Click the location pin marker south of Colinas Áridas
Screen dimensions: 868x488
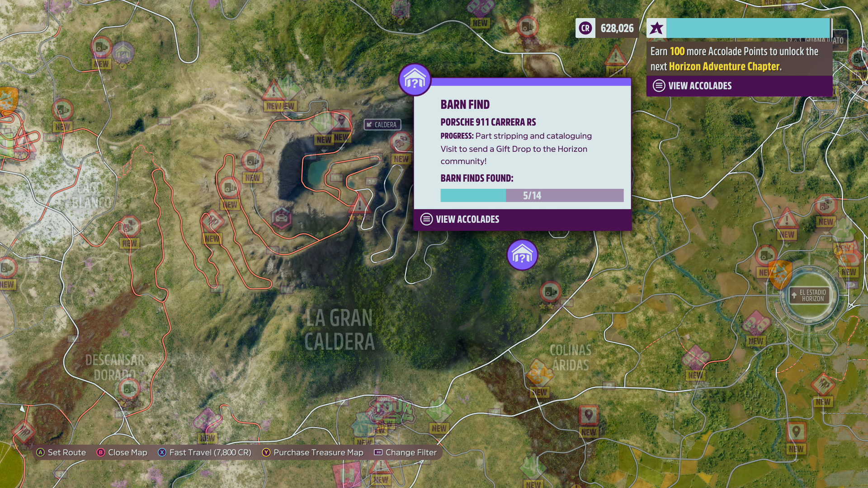coord(588,415)
